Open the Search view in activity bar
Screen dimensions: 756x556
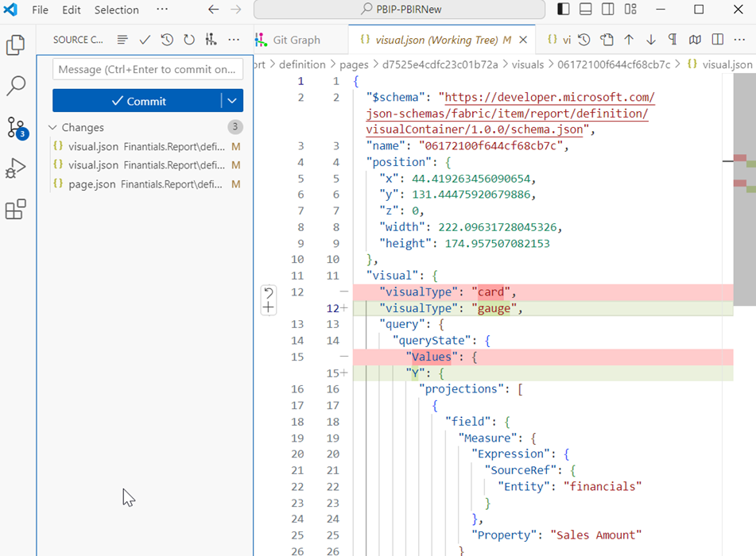[15, 86]
